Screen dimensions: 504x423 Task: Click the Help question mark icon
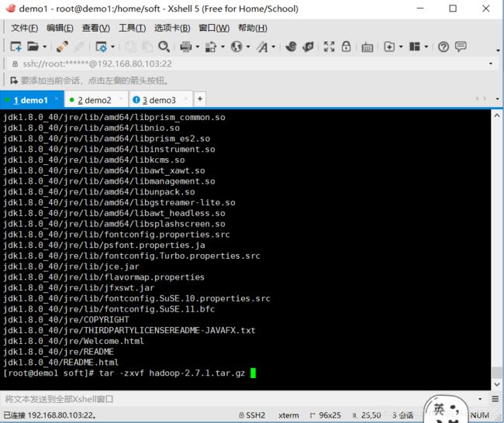(x=444, y=47)
